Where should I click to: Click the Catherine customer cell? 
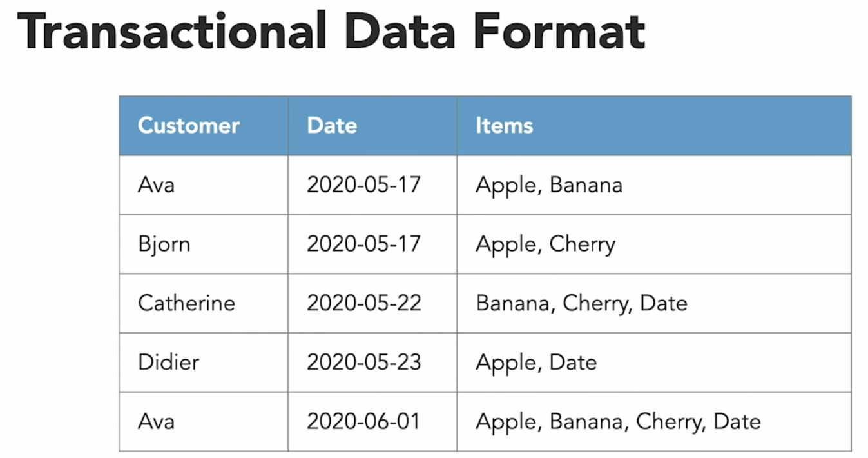tap(186, 303)
